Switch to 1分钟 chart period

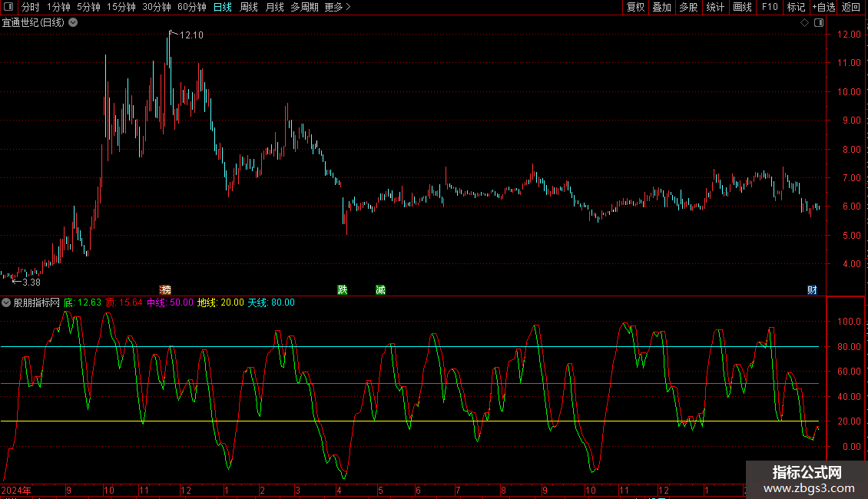[58, 7]
